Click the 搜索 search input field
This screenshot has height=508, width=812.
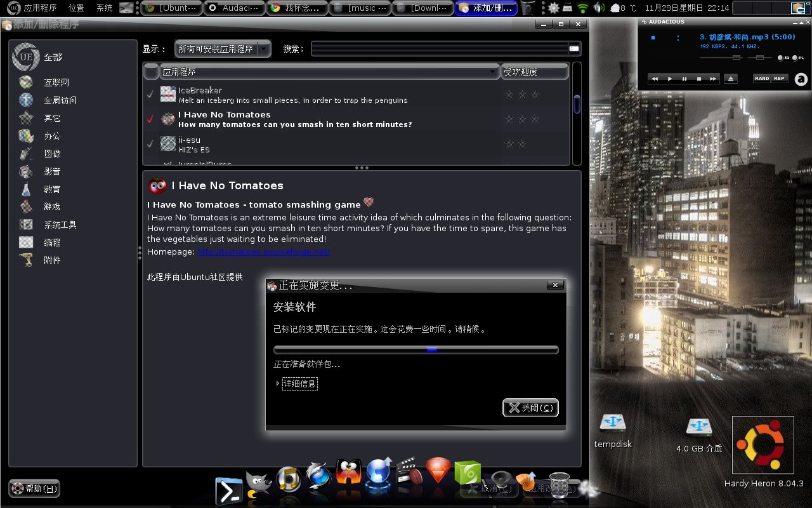(445, 49)
